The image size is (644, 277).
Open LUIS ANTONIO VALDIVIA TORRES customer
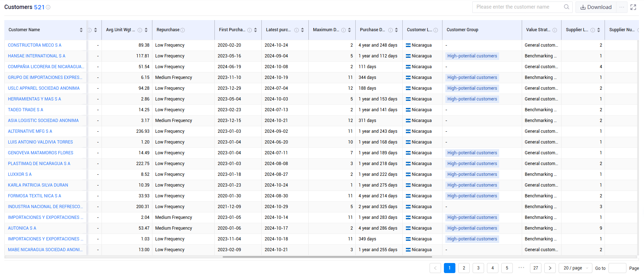tap(41, 142)
